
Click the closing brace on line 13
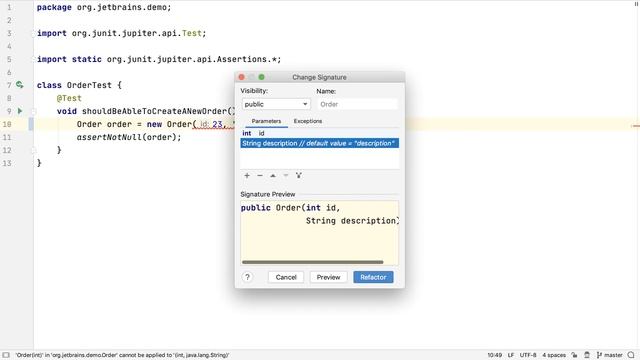(x=39, y=163)
